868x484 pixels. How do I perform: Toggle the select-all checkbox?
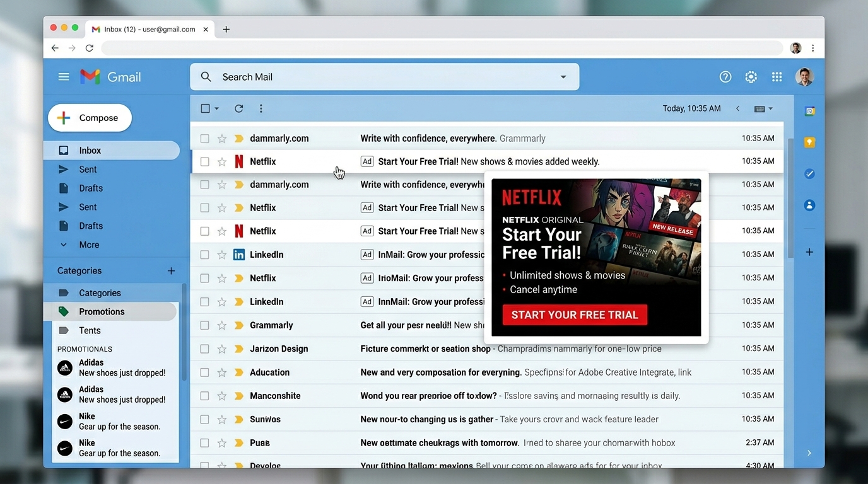tap(205, 108)
